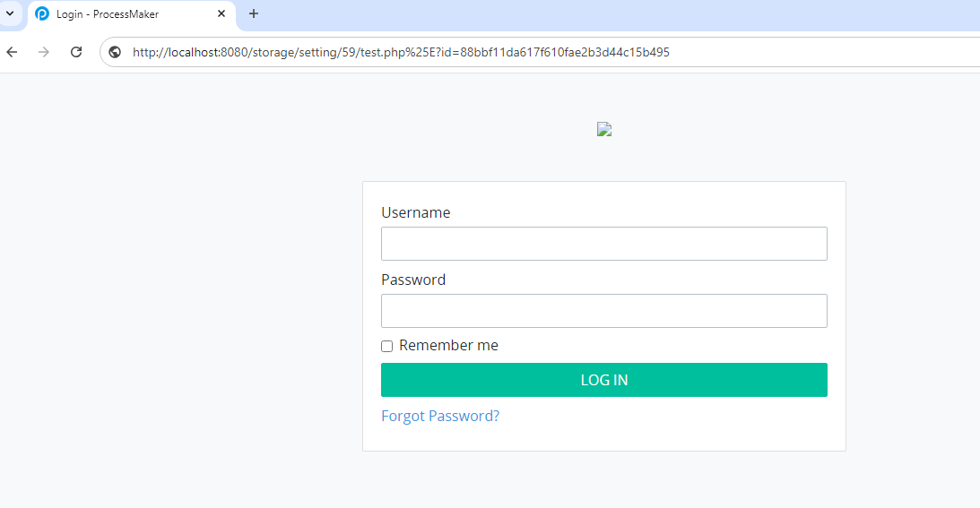Click empty tab strip area beside new tab
The image size is (980, 508).
619,13
